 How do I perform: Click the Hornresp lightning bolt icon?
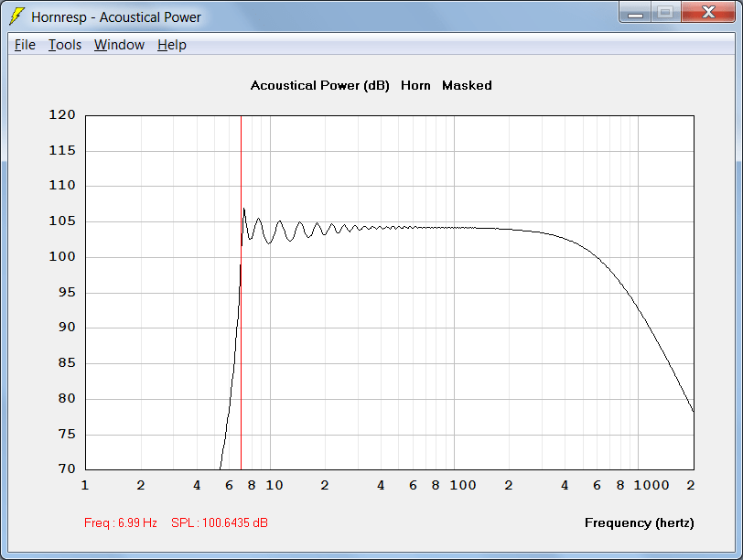[x=17, y=16]
